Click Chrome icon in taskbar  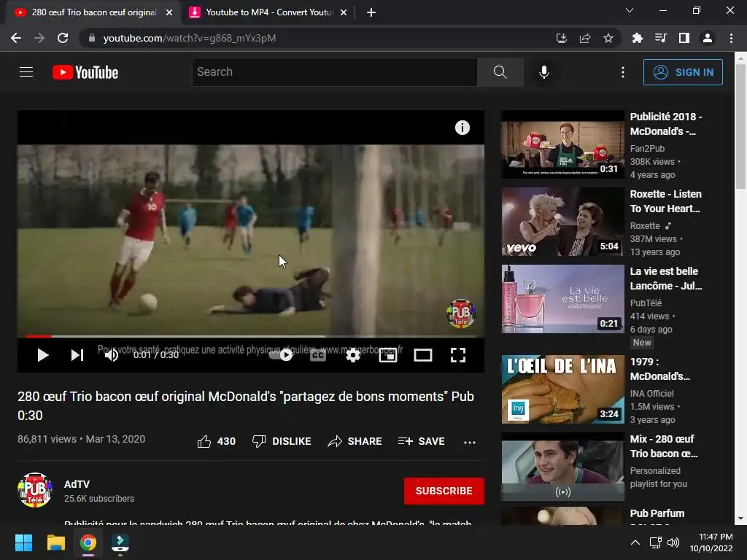[88, 542]
